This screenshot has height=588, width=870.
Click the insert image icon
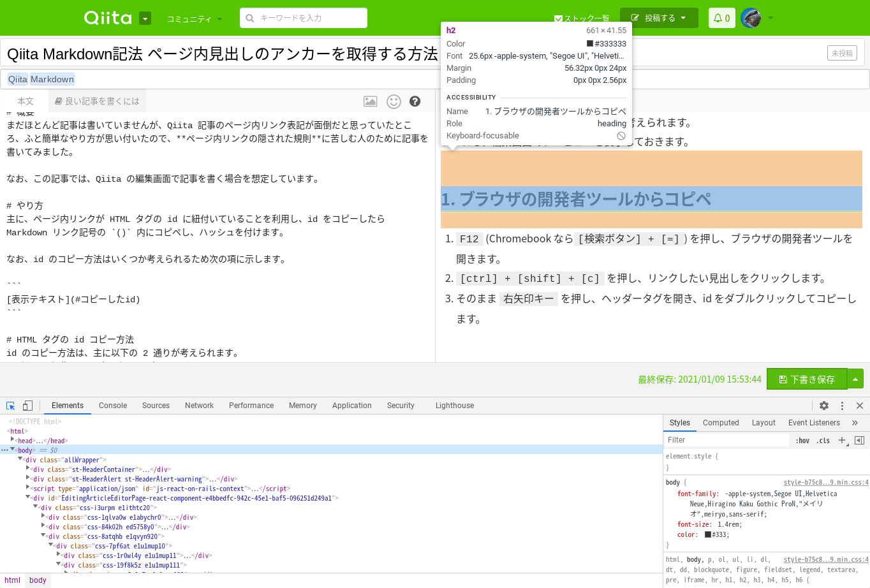(370, 101)
